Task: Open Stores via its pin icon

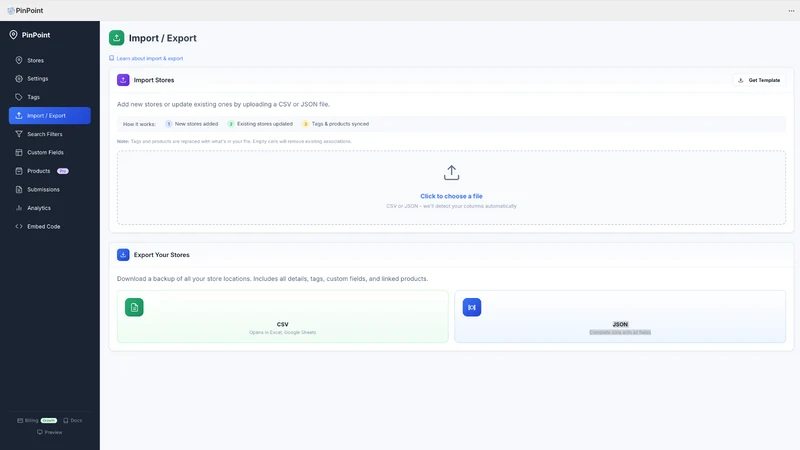Action: [x=19, y=60]
